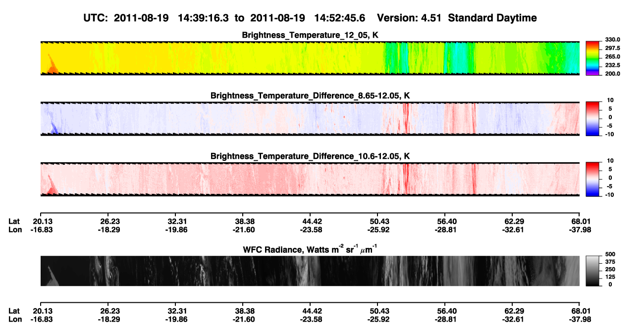Click the blue-red color bar beside the 10.6-12.05 panel
Image resolution: width=644 pixels, height=330 pixels.
[x=591, y=179]
